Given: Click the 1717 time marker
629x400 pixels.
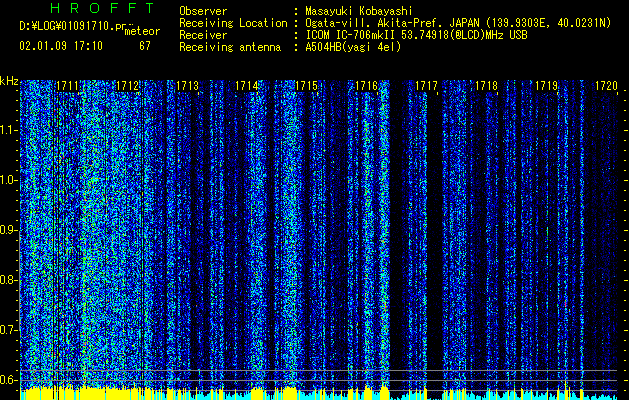Looking at the screenshot, I should (426, 86).
